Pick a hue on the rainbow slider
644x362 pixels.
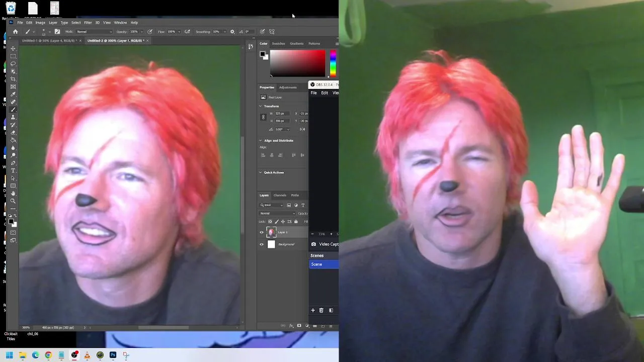333,63
